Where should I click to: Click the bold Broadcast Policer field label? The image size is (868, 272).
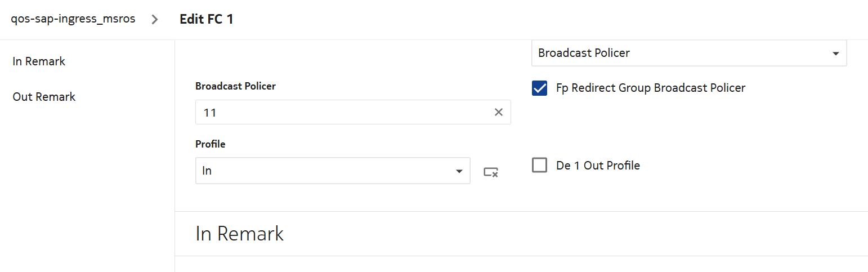[x=235, y=86]
